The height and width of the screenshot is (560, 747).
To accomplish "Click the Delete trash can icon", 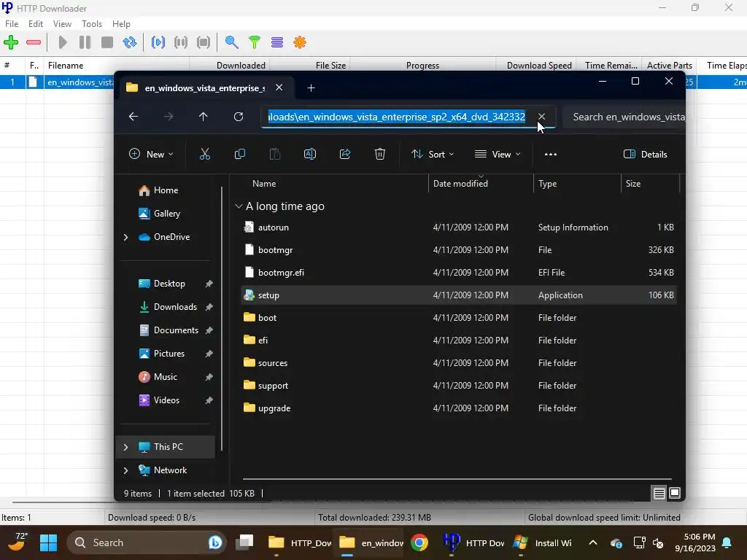I will pos(379,155).
